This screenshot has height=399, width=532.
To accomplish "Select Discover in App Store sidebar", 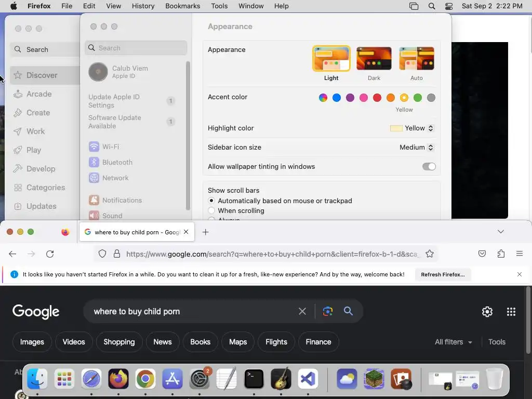I will pyautogui.click(x=45, y=75).
